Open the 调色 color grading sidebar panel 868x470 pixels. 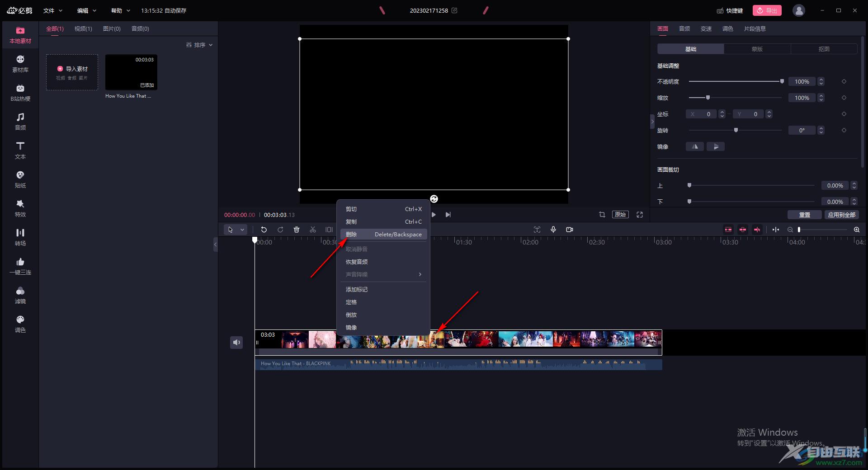pos(20,324)
